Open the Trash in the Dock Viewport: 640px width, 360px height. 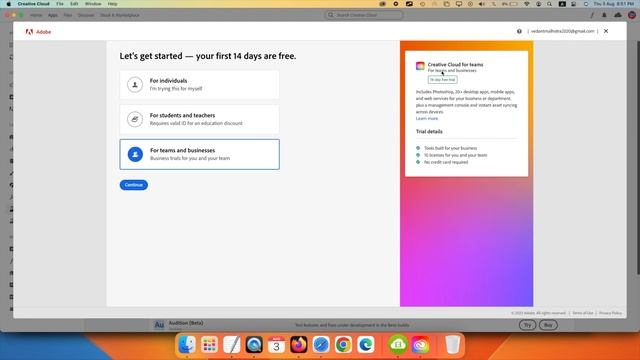(452, 345)
